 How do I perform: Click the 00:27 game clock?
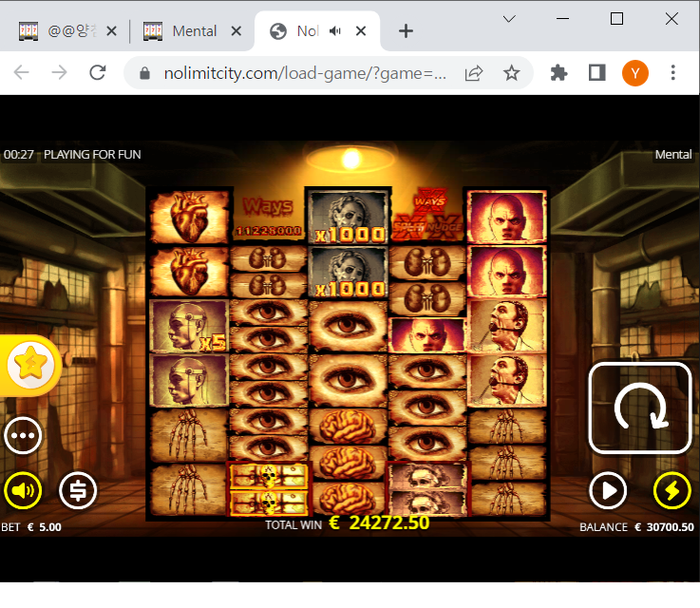(x=18, y=155)
